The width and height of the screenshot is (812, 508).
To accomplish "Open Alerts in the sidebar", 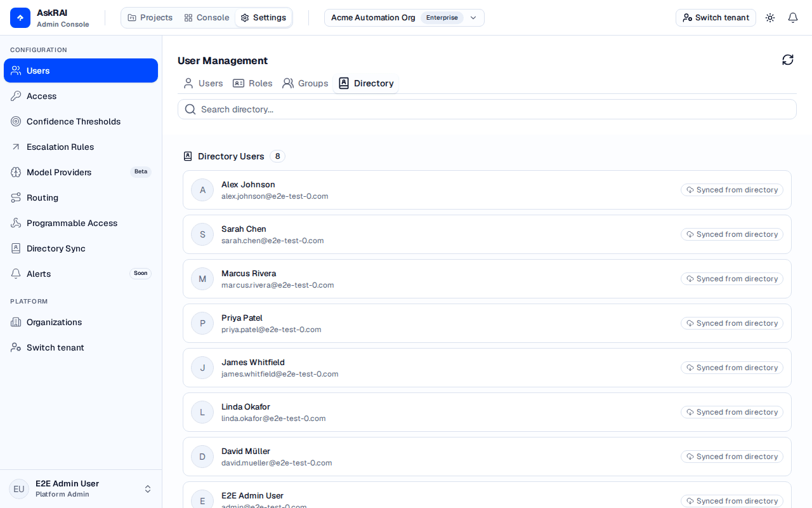I will [x=81, y=274].
